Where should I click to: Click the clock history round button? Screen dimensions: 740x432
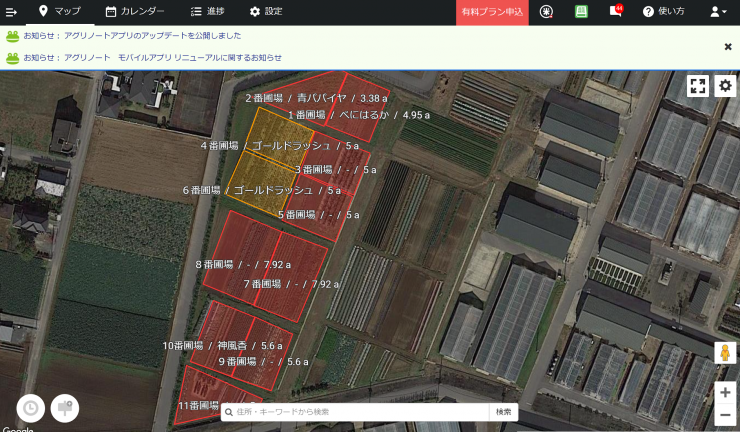pyautogui.click(x=31, y=408)
